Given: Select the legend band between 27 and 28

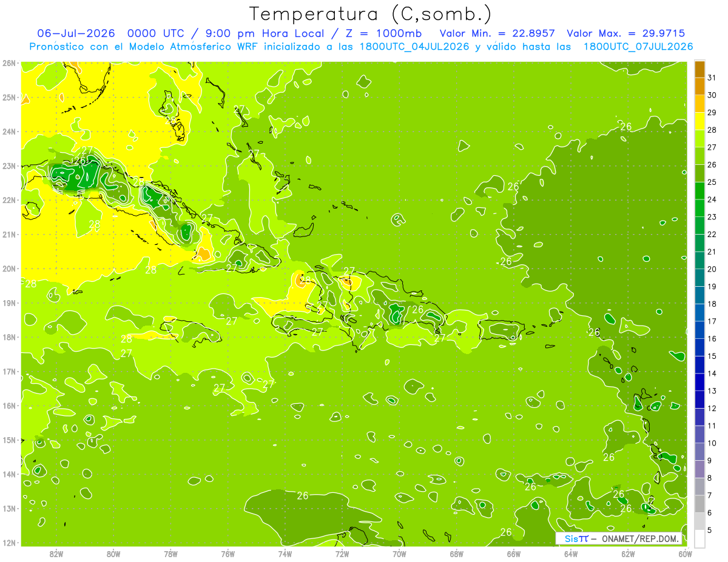Looking at the screenshot, I should [699, 138].
